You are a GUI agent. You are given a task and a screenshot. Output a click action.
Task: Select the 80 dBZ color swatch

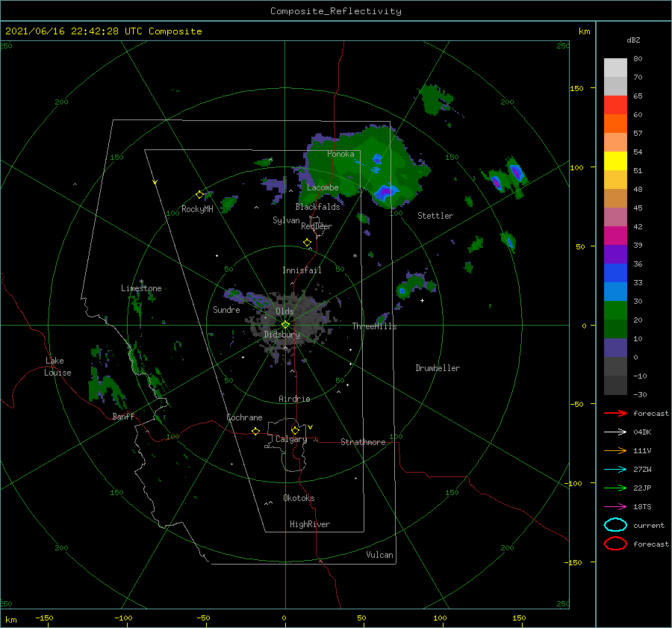615,67
